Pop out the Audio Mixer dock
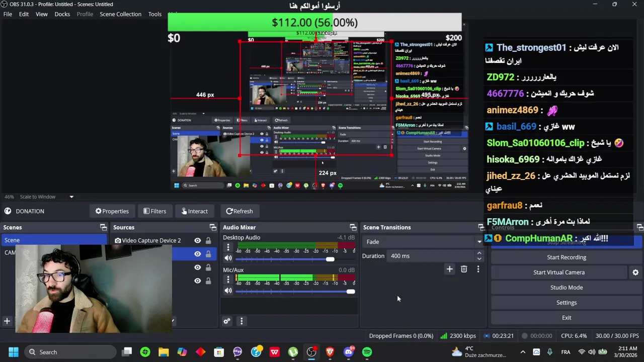 click(353, 227)
